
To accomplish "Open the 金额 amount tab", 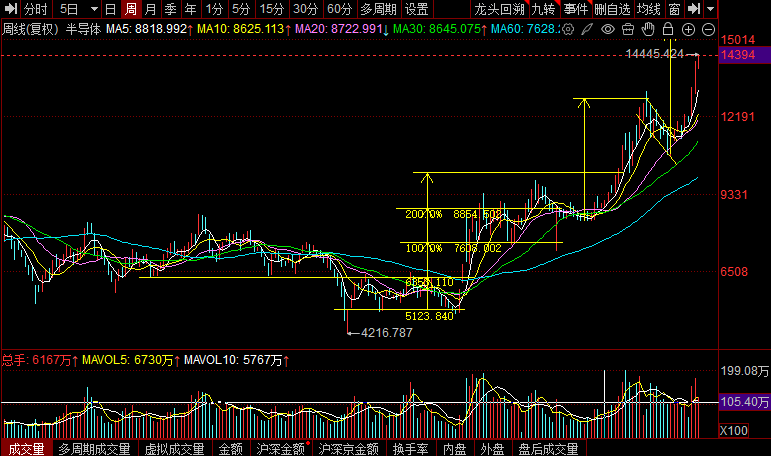I will [231, 449].
